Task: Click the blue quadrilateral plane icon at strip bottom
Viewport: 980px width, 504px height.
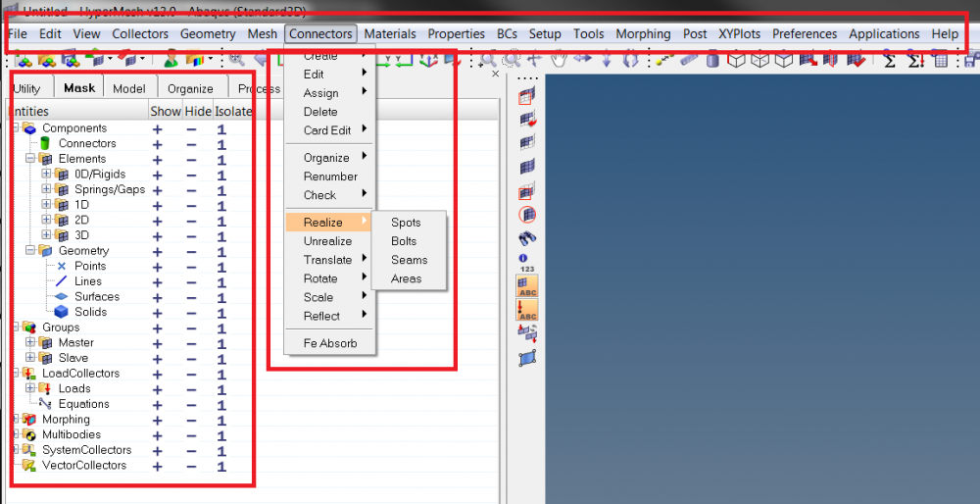Action: pos(528,359)
